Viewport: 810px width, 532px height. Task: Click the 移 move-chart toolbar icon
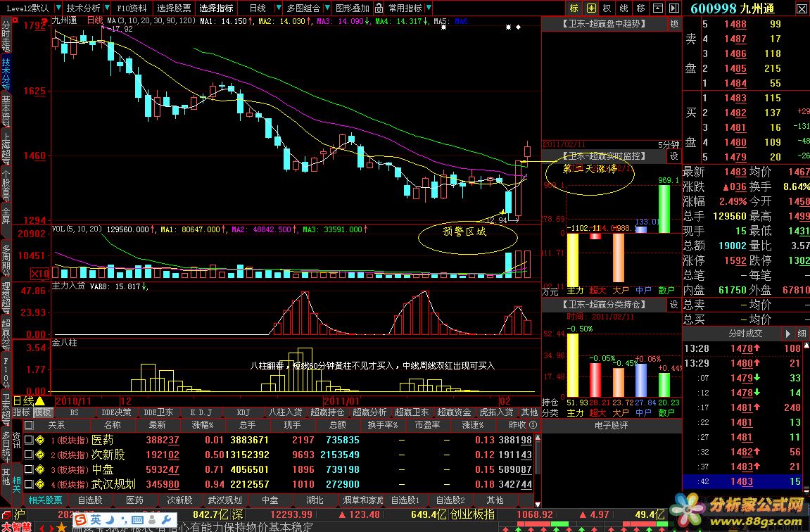tap(641, 8)
